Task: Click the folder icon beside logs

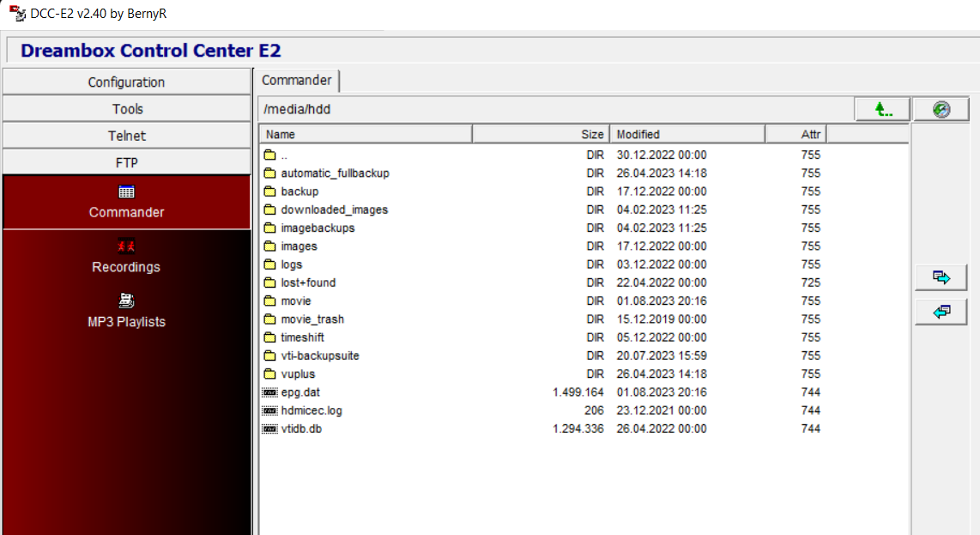Action: pyautogui.click(x=269, y=264)
